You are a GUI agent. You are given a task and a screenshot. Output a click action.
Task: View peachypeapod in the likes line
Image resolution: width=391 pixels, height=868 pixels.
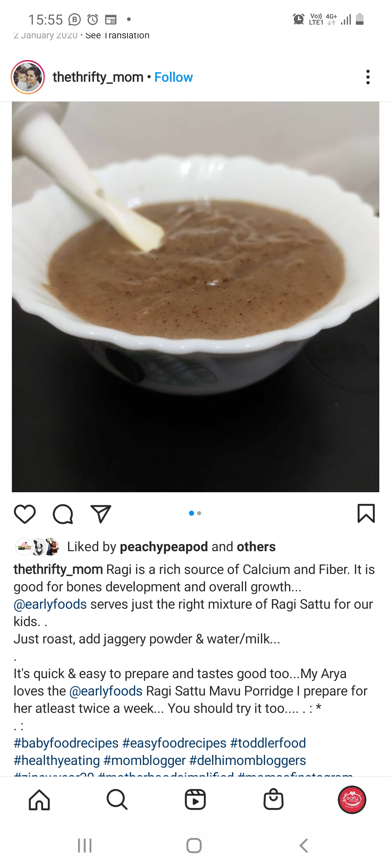(x=164, y=547)
